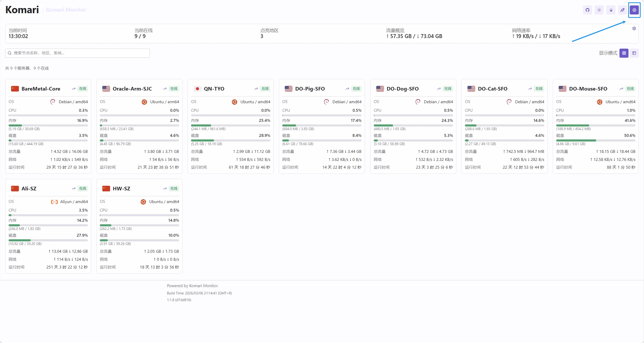Open DO-Mouse-SFO chart trend icon
The image size is (644, 343).
tap(621, 89)
